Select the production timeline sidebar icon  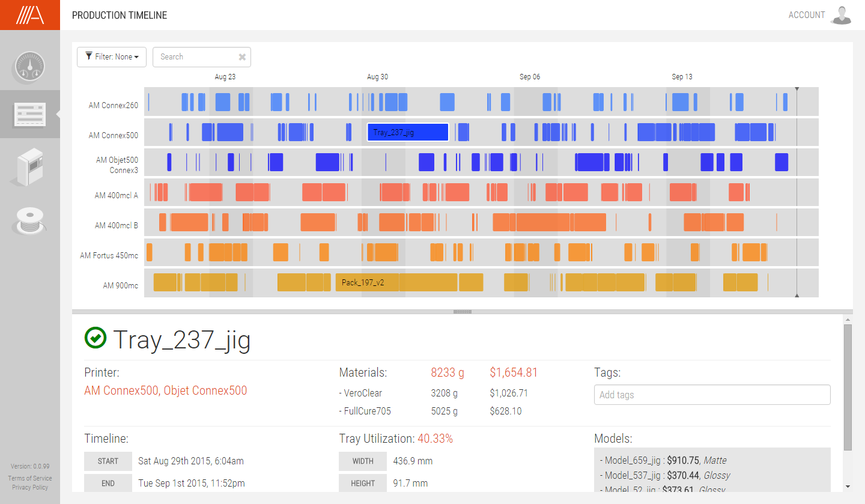[29, 114]
